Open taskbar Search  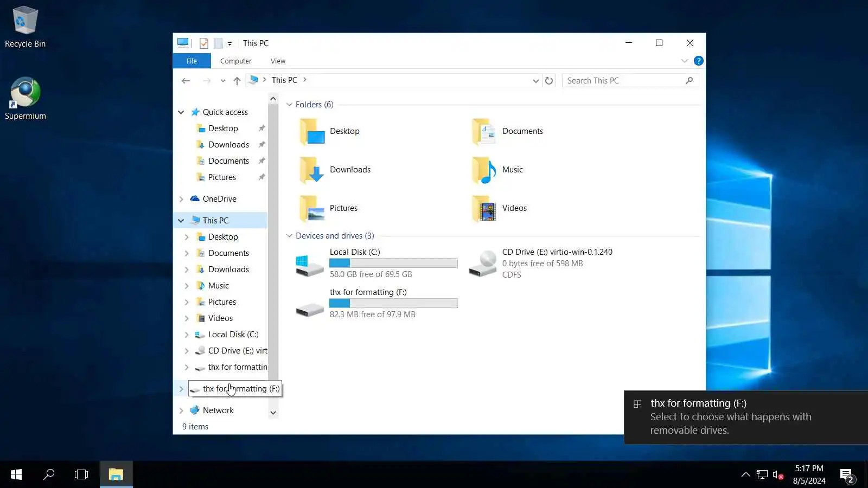pos(49,474)
